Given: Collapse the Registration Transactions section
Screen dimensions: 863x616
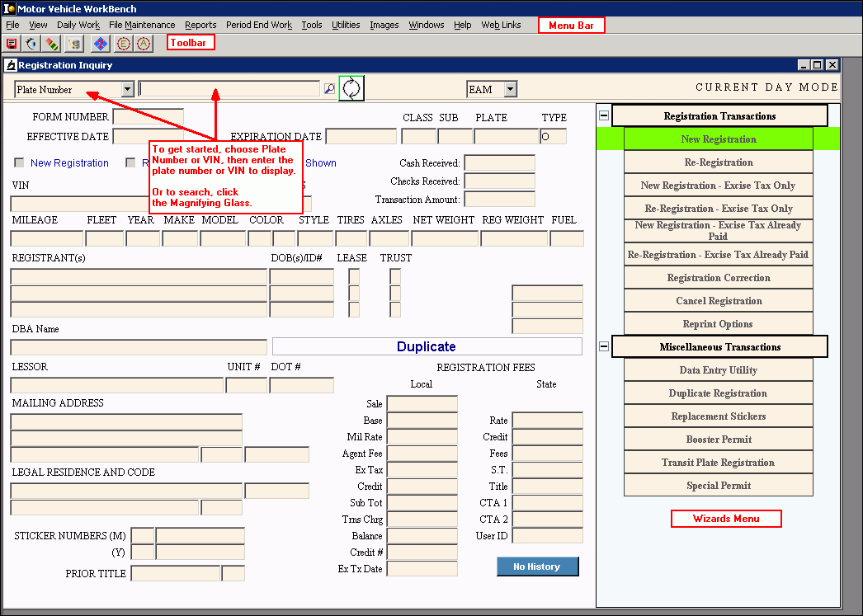Looking at the screenshot, I should pos(604,115).
